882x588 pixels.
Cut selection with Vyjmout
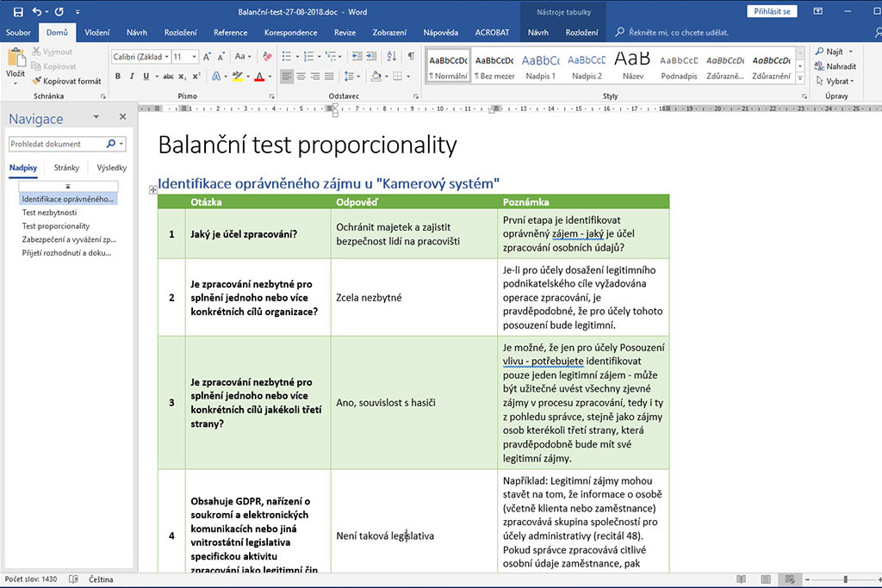53,52
